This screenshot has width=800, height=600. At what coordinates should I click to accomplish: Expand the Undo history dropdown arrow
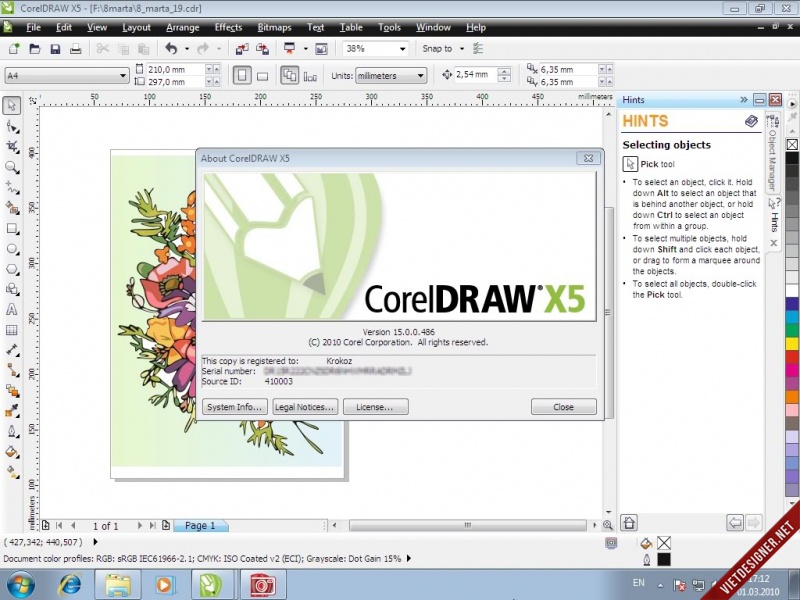pos(187,49)
